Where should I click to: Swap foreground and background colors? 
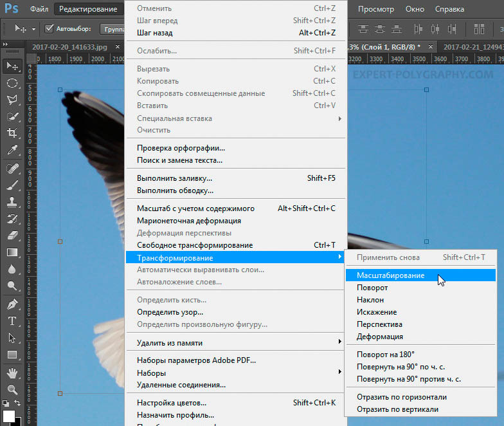[17, 403]
